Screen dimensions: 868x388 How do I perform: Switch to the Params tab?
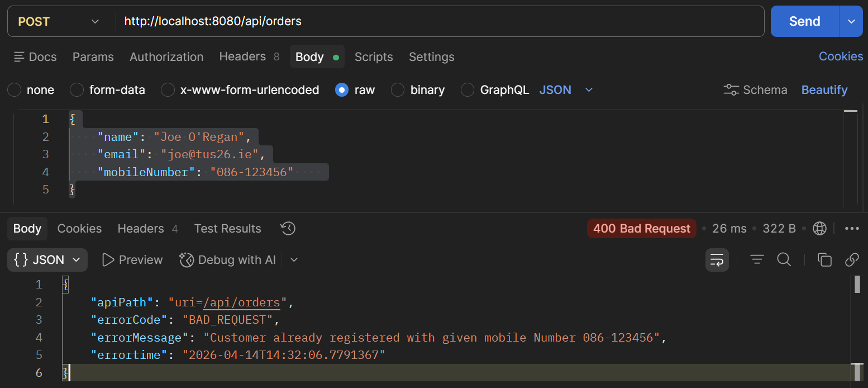tap(93, 57)
